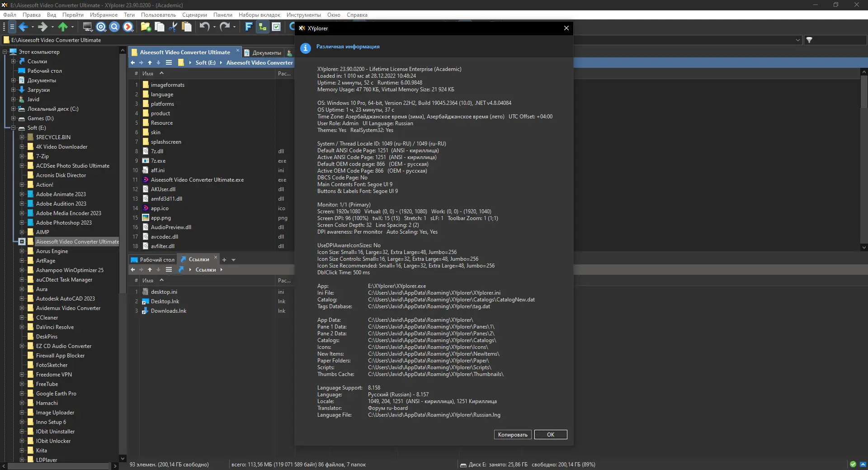Create a new folder with the folder-plus icon
Viewport: 868px width, 470px height.
point(145,27)
